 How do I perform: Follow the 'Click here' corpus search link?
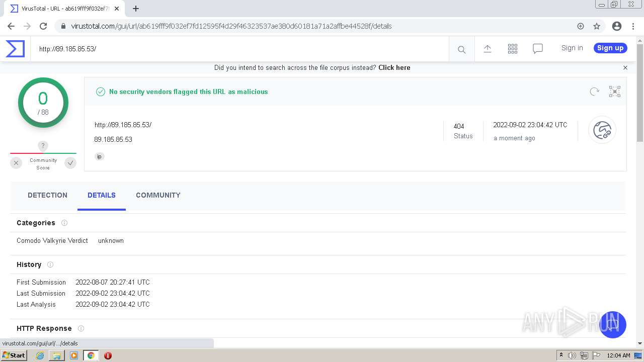pyautogui.click(x=394, y=67)
